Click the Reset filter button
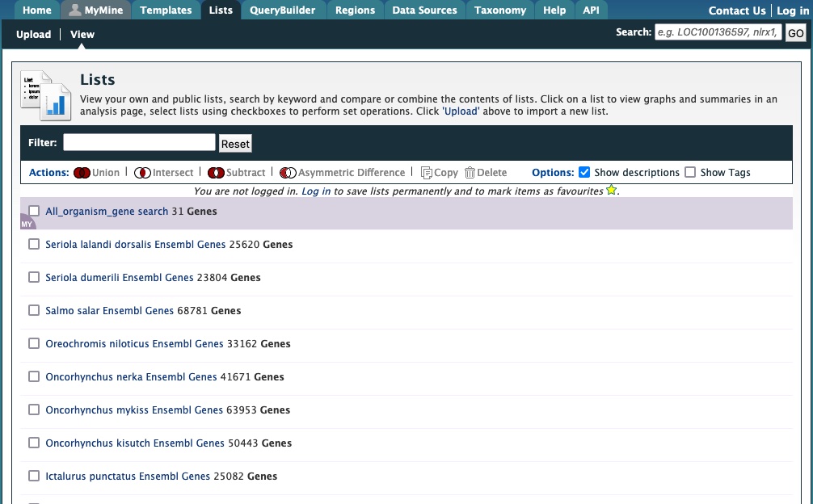 [235, 144]
